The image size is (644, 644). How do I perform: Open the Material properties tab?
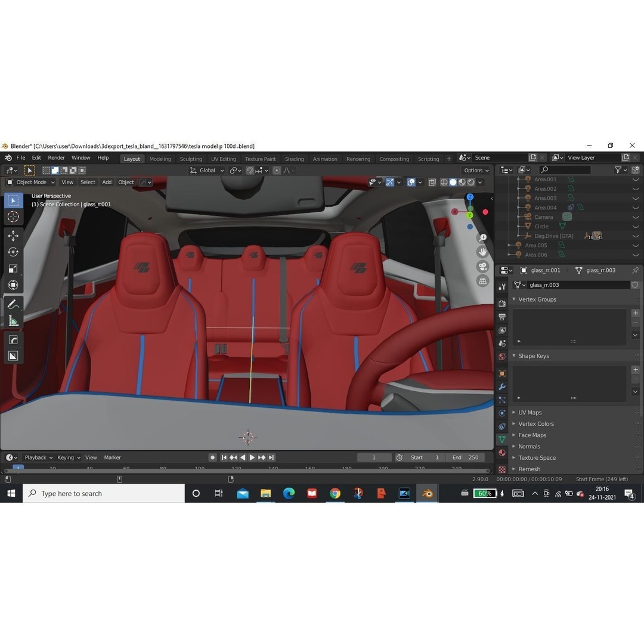(502, 453)
